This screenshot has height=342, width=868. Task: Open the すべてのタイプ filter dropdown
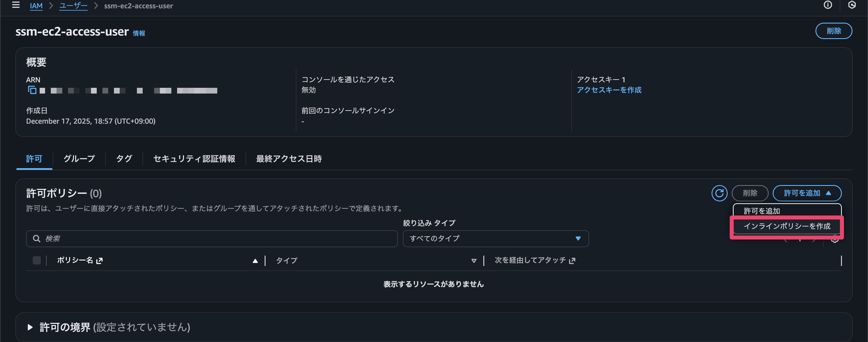pyautogui.click(x=495, y=238)
